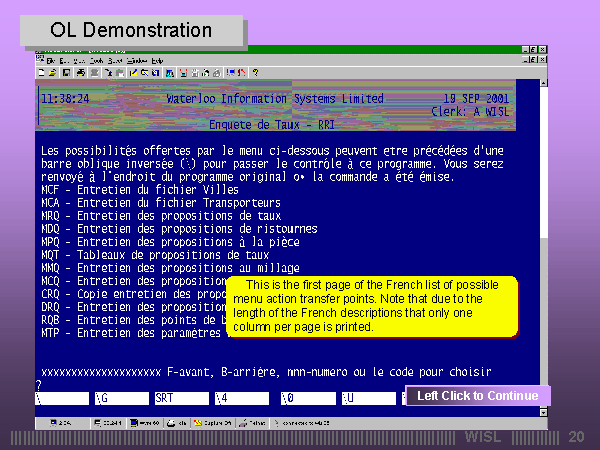This screenshot has height=450, width=600.
Task: Click the input field containing SRT
Action: point(181,398)
